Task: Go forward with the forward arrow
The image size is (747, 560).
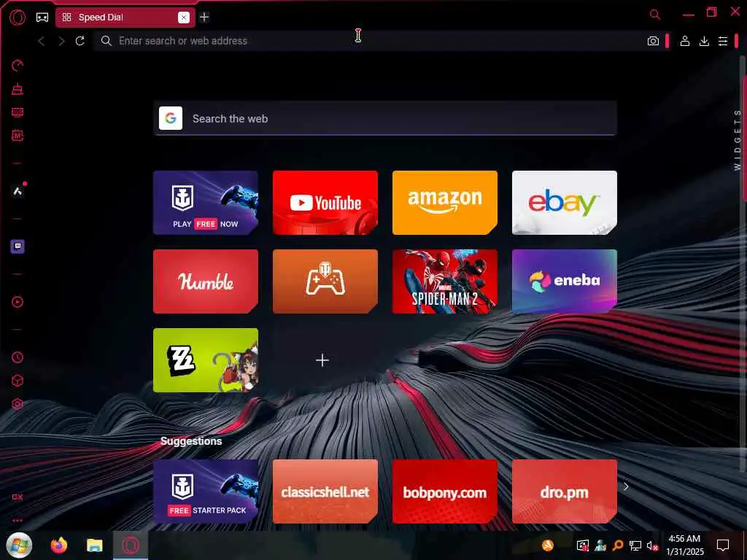Action: [61, 41]
